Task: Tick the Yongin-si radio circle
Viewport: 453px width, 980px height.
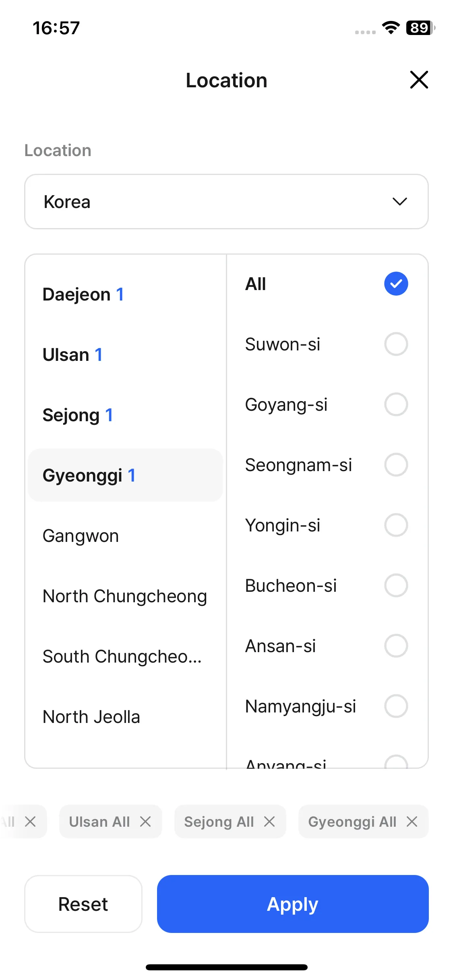Action: pos(396,525)
